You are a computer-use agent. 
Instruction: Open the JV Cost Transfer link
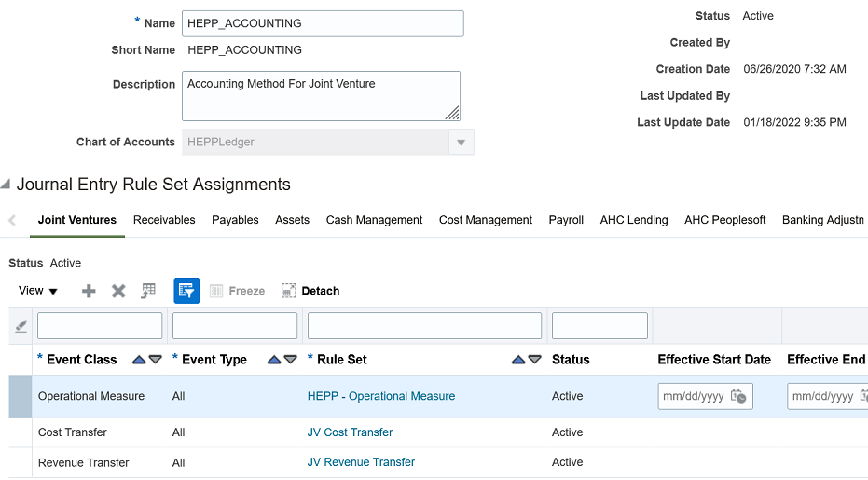tap(350, 432)
